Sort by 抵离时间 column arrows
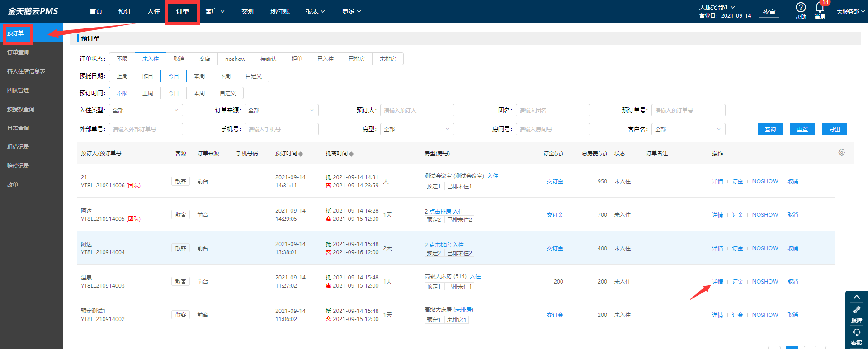Viewport: 868px width, 349px height. 351,154
